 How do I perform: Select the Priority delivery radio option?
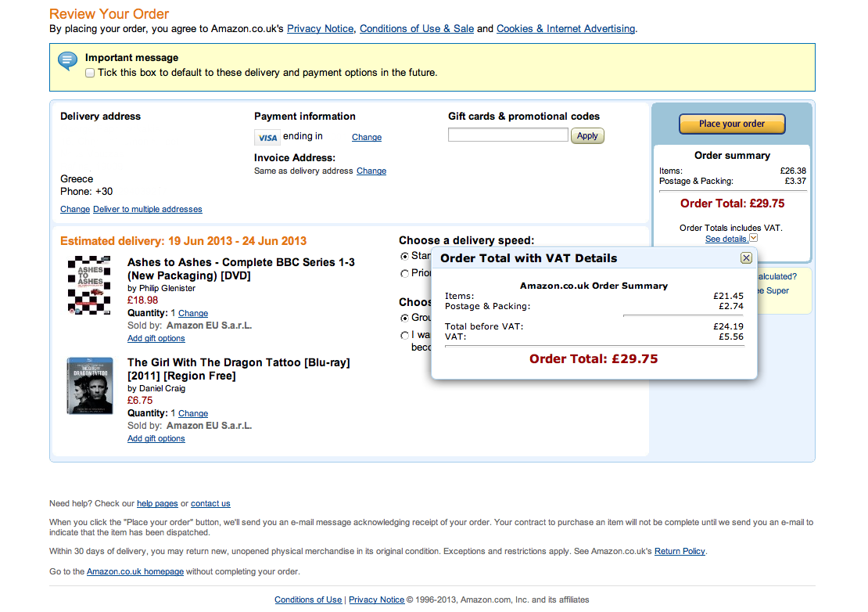404,274
